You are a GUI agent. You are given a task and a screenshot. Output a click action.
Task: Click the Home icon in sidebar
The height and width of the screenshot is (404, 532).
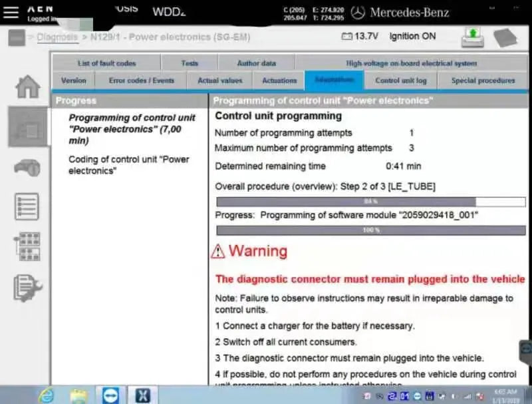[27, 87]
